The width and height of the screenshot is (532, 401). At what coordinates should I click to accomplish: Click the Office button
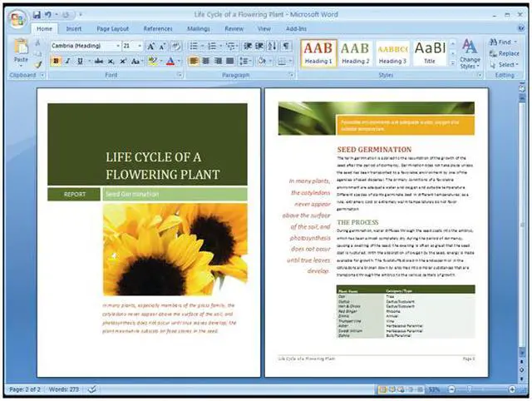[x=18, y=20]
